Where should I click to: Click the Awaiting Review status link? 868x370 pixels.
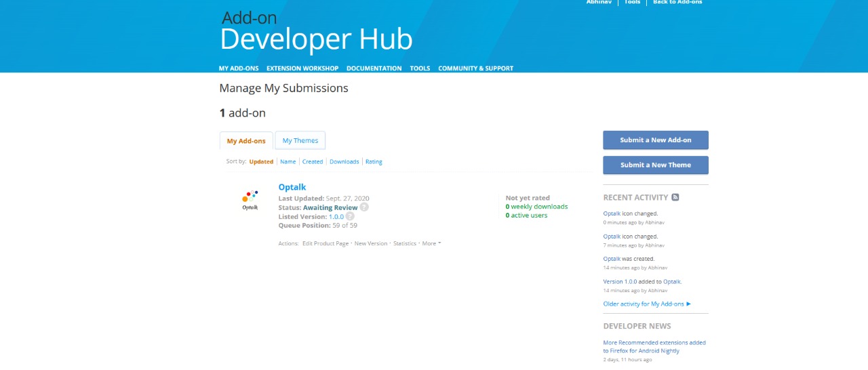330,207
